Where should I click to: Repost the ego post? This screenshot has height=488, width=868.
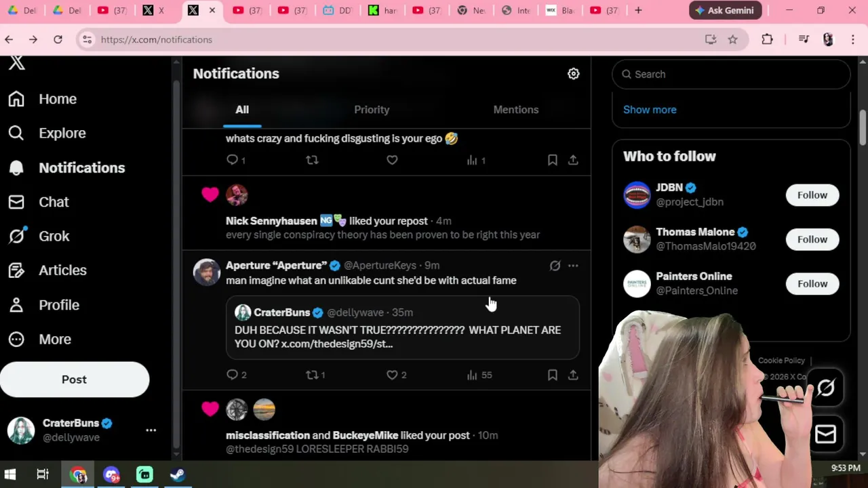coord(312,160)
